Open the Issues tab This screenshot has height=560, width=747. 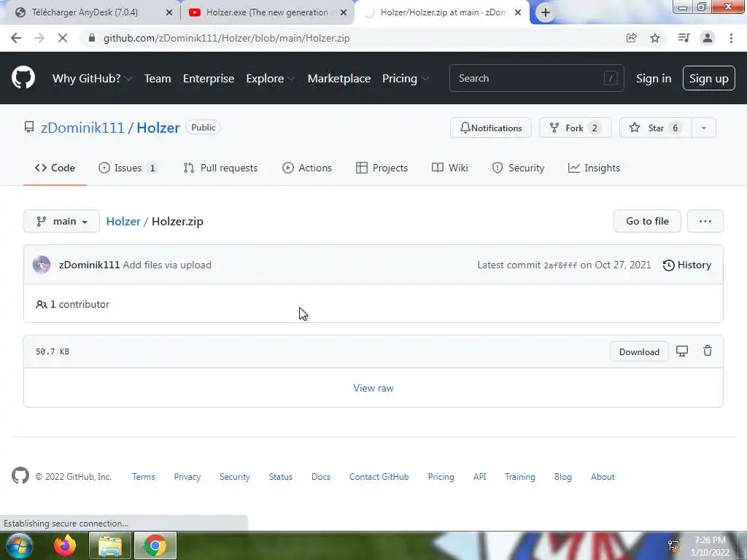point(128,168)
